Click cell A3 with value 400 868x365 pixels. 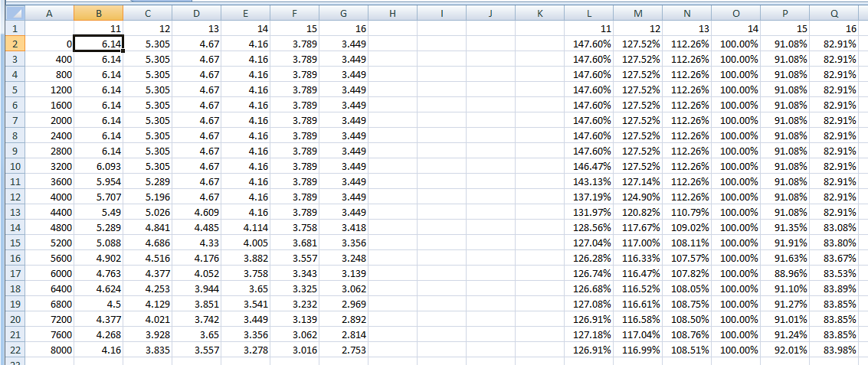coord(50,59)
